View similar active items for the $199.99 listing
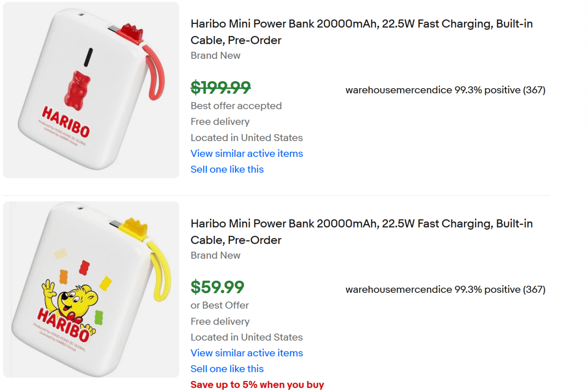The height and width of the screenshot is (392, 588). [246, 154]
